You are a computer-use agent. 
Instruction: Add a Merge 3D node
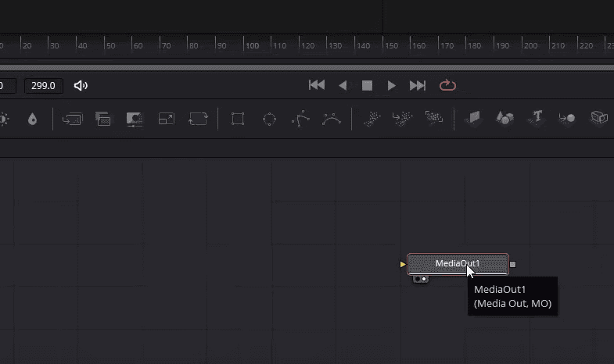coord(567,118)
